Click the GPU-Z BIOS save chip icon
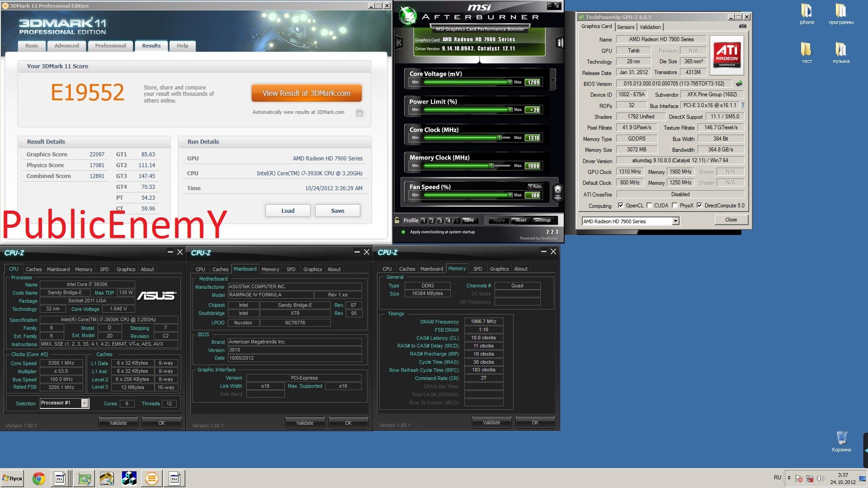 tap(739, 84)
